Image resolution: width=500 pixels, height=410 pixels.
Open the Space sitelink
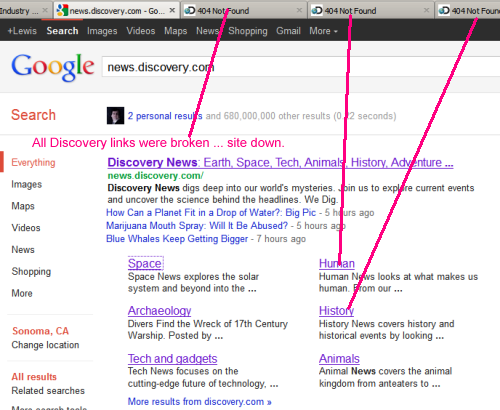(x=145, y=264)
